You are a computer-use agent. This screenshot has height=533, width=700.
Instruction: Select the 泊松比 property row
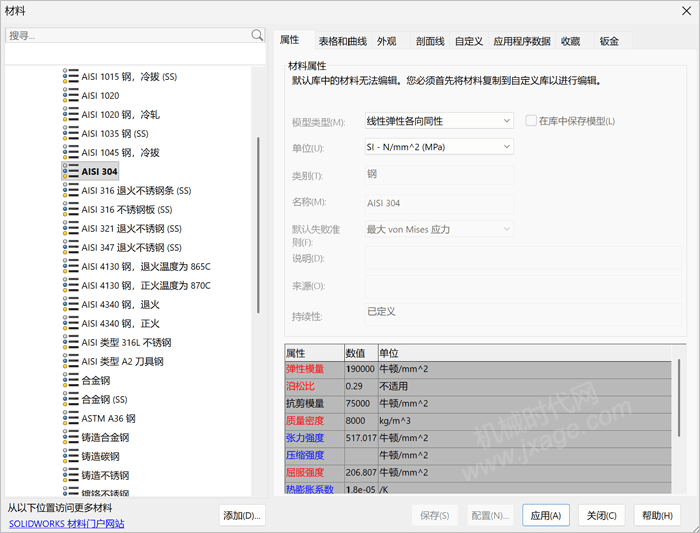[478, 386]
